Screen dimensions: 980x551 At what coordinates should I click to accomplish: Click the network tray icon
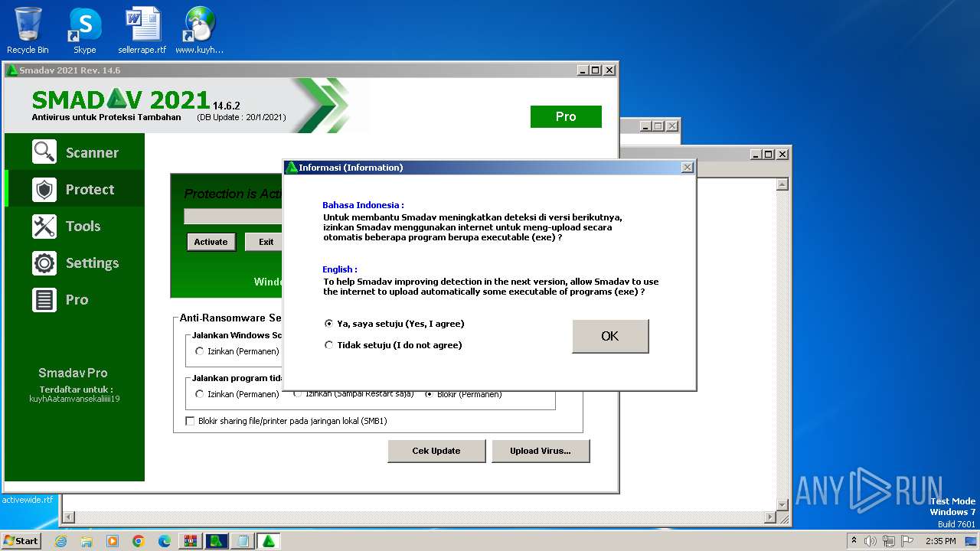point(889,541)
